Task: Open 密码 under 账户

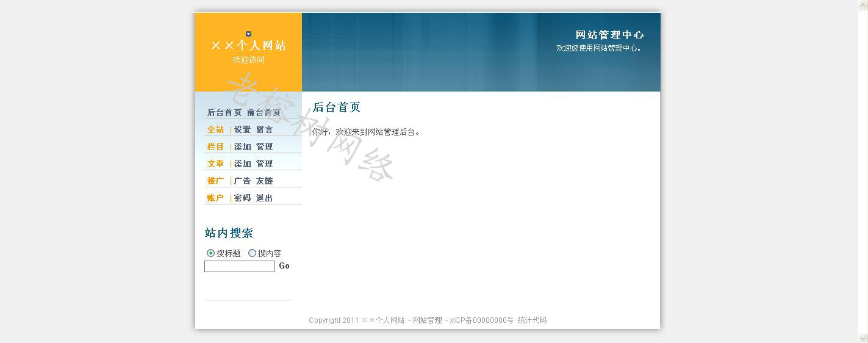Action: click(x=243, y=198)
